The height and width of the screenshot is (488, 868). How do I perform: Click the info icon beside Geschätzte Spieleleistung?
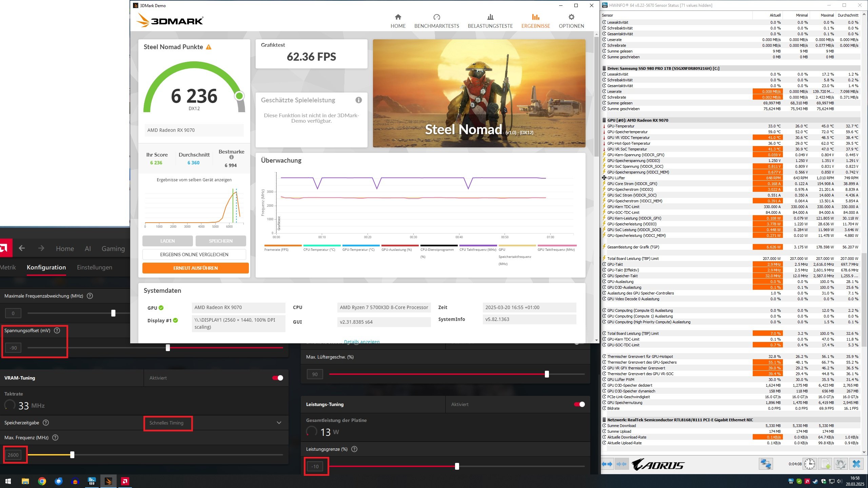[x=358, y=100]
